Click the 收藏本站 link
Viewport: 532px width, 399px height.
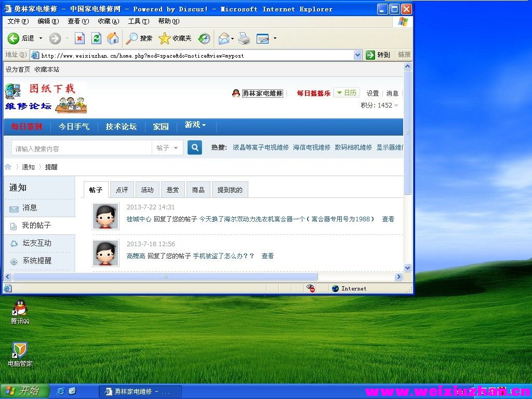pos(47,69)
